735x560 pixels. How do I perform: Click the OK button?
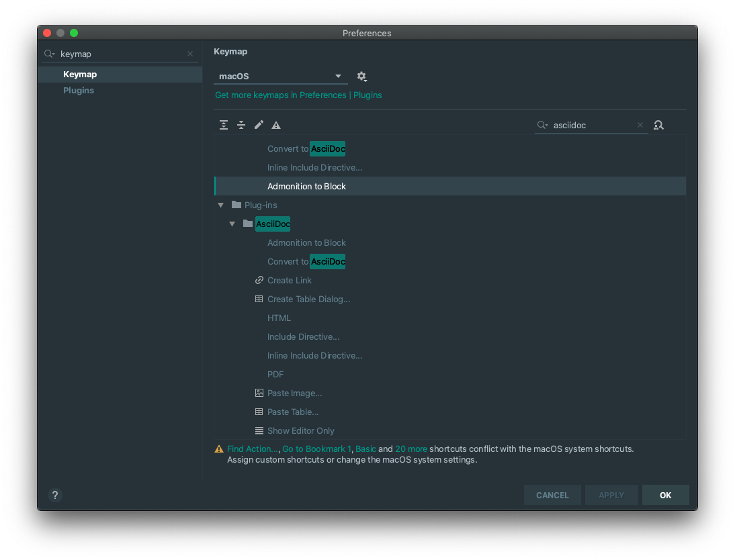pos(665,496)
